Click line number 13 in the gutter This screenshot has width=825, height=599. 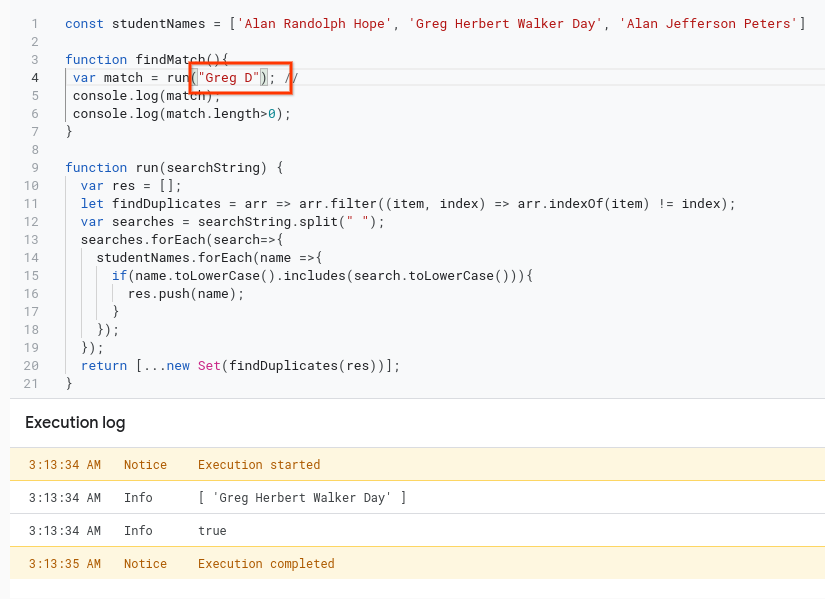point(31,240)
